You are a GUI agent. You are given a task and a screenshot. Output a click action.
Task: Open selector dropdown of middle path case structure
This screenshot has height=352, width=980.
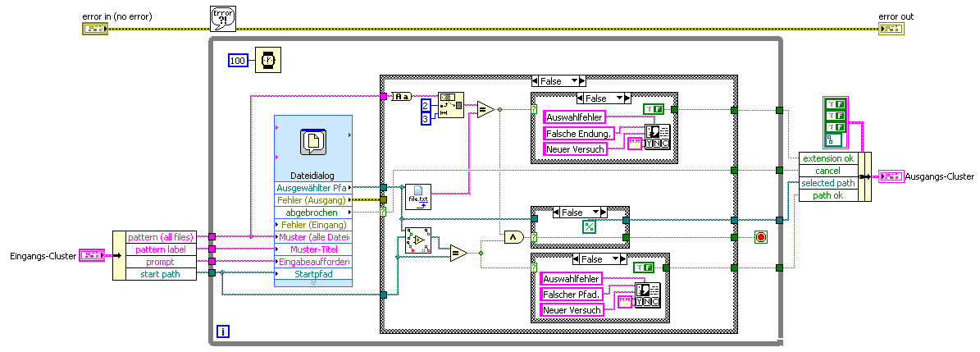(x=595, y=212)
